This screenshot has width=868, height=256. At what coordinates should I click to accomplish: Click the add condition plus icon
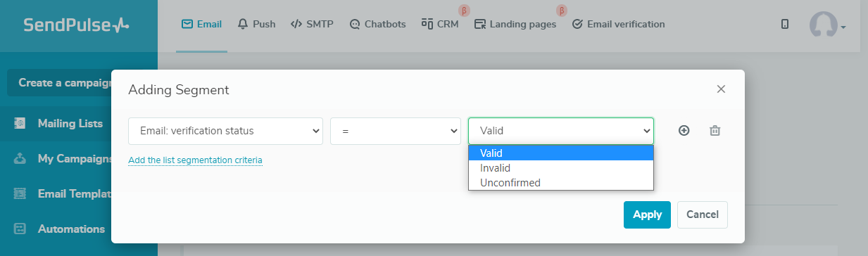tap(684, 131)
